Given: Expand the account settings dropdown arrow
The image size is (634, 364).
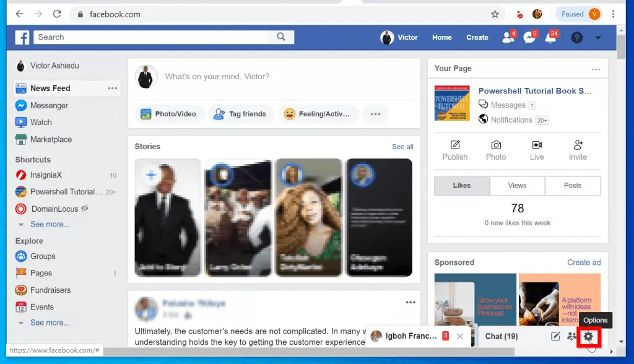Looking at the screenshot, I should pyautogui.click(x=597, y=37).
